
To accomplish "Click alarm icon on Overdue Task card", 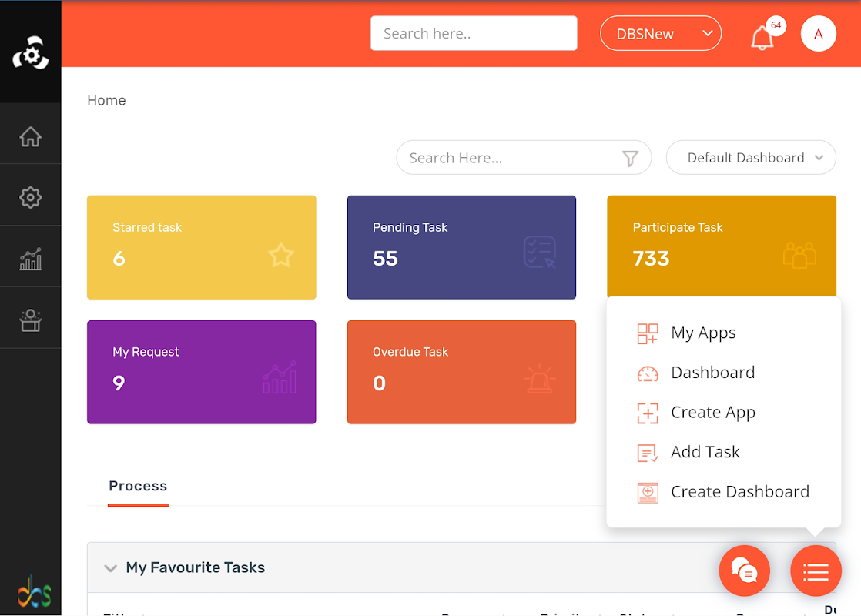I will click(x=539, y=378).
